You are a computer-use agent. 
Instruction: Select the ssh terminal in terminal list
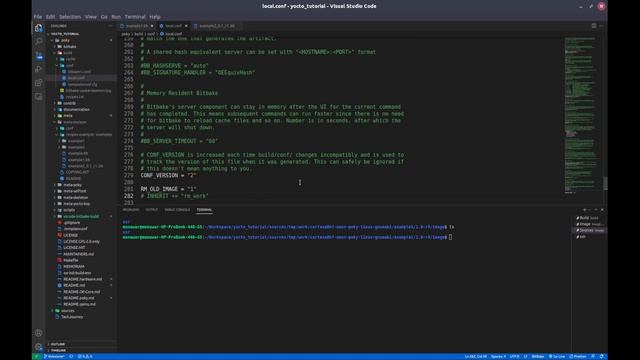[588, 237]
